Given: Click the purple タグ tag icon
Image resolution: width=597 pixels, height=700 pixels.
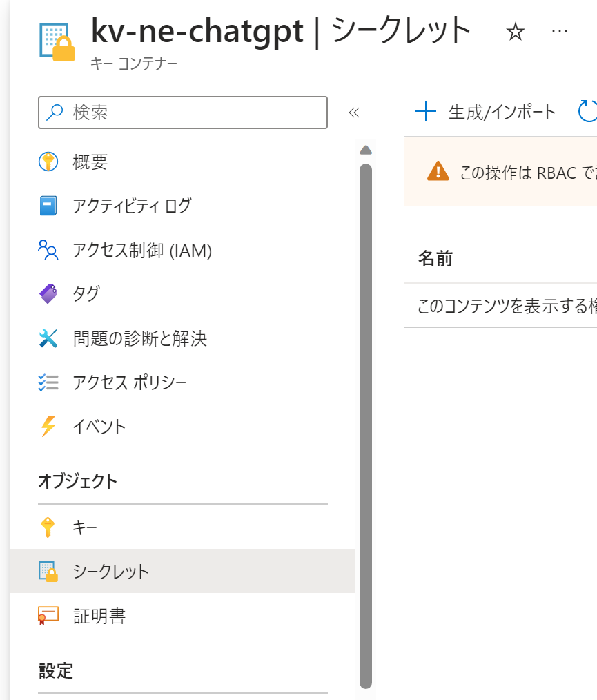Looking at the screenshot, I should (x=48, y=294).
